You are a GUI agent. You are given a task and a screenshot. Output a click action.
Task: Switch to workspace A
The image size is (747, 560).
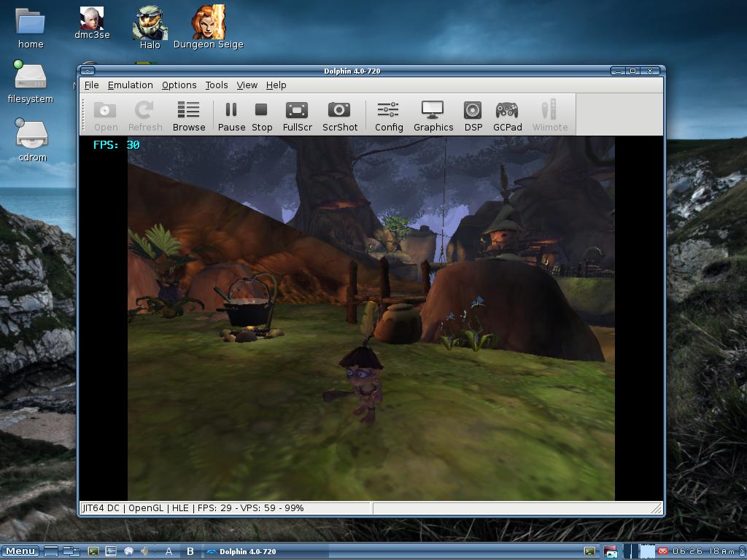click(169, 551)
